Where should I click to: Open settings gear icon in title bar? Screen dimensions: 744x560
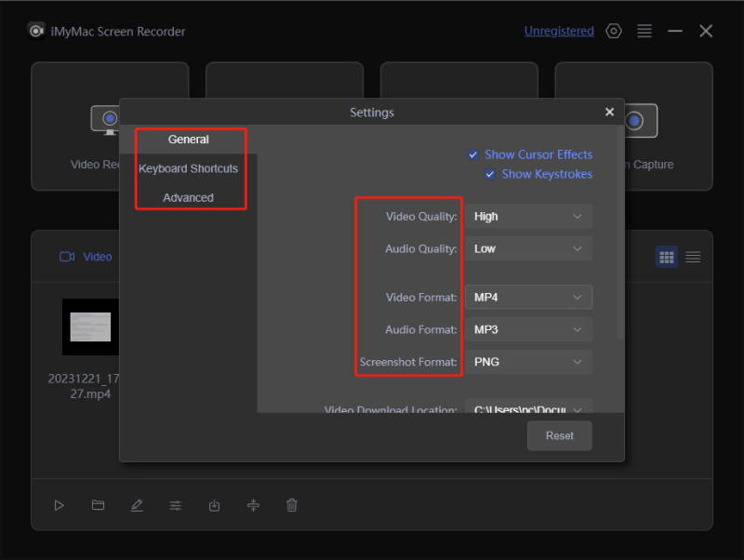point(614,32)
